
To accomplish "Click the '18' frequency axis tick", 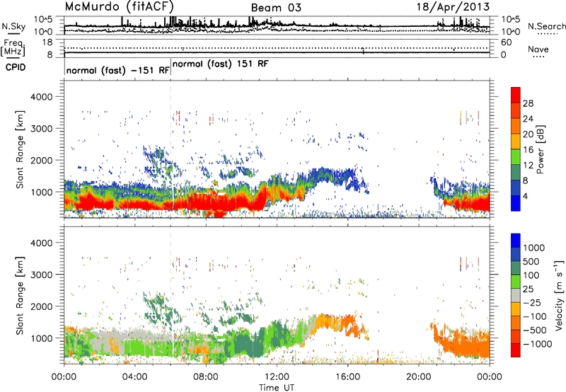I will (47, 42).
